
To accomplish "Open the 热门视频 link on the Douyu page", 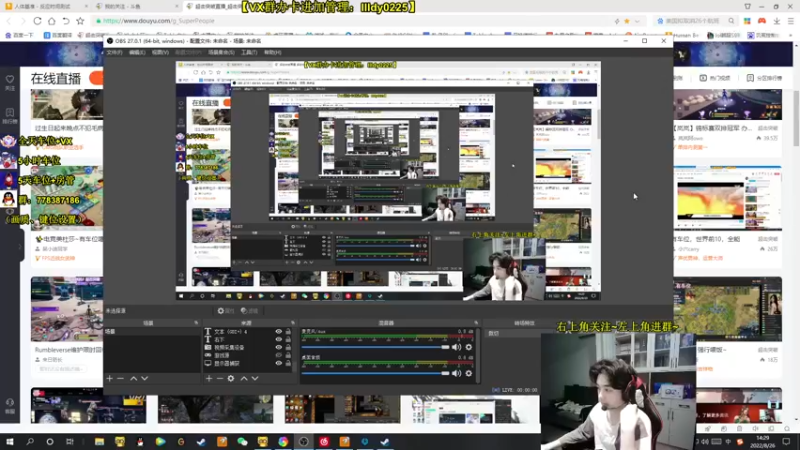I will [x=715, y=78].
